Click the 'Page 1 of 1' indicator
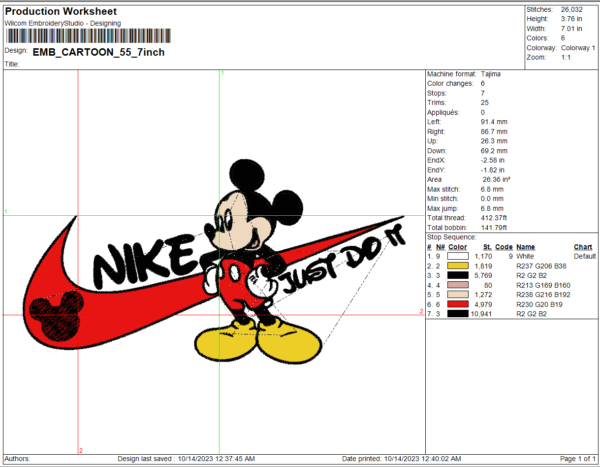The height and width of the screenshot is (467, 600). [x=578, y=459]
